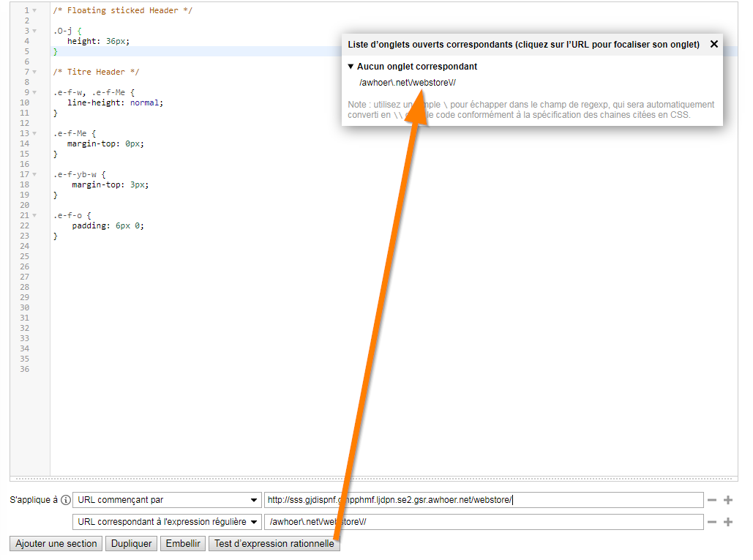Screen dimensions: 753x560
Task: Collapse the "Aucun onglet correspondant" disclosure triangle
Action: 351,66
